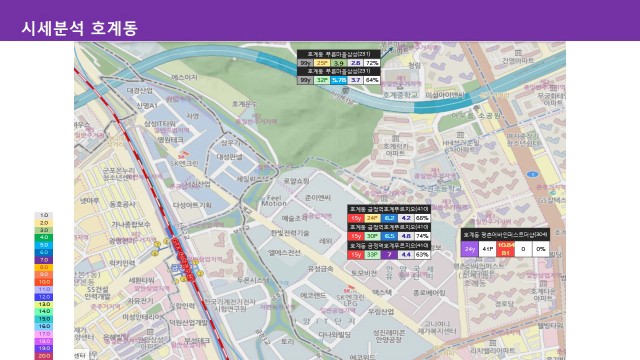Click the 엘에스전선 map label
Screen dimensions: 640x360
coord(284,253)
